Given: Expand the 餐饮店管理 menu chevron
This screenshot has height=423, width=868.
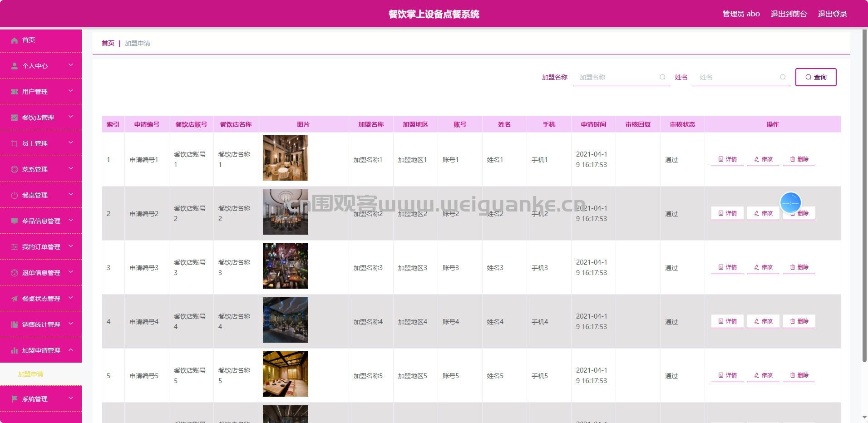Looking at the screenshot, I should (x=71, y=117).
